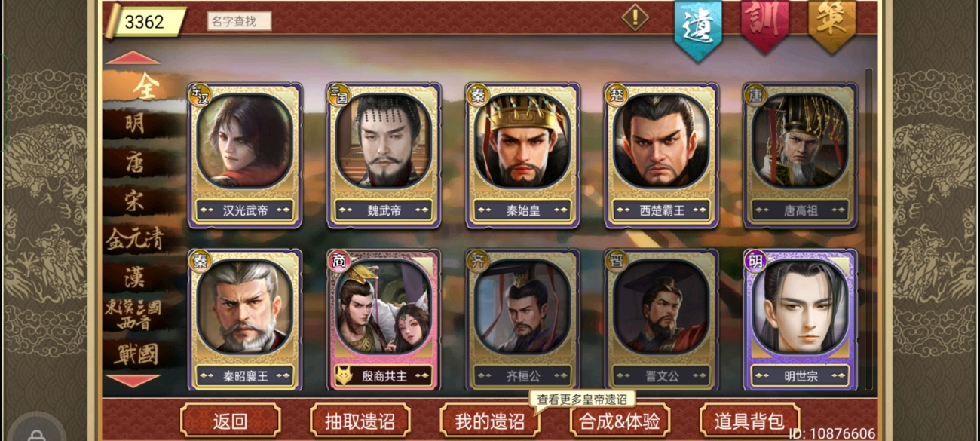Open the 抽取遗诏 draw button

(360, 421)
